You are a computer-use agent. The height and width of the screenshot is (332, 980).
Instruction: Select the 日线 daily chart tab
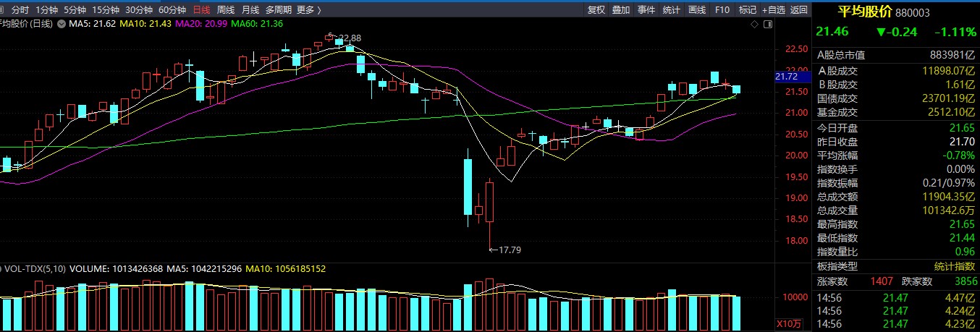coord(200,10)
